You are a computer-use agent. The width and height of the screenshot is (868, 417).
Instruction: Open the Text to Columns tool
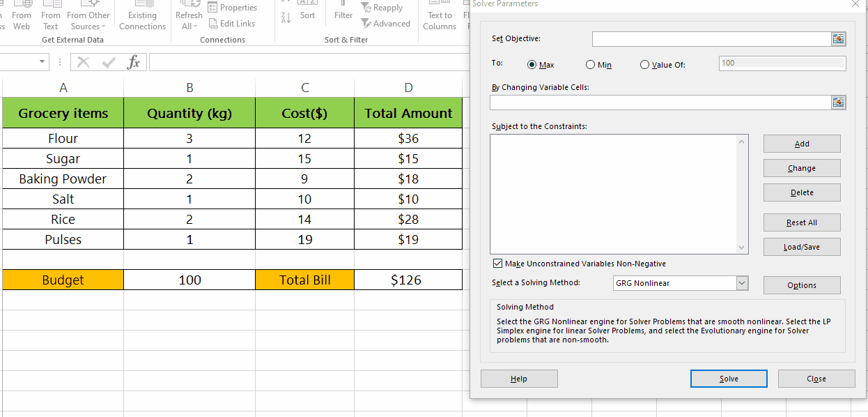pos(439,15)
